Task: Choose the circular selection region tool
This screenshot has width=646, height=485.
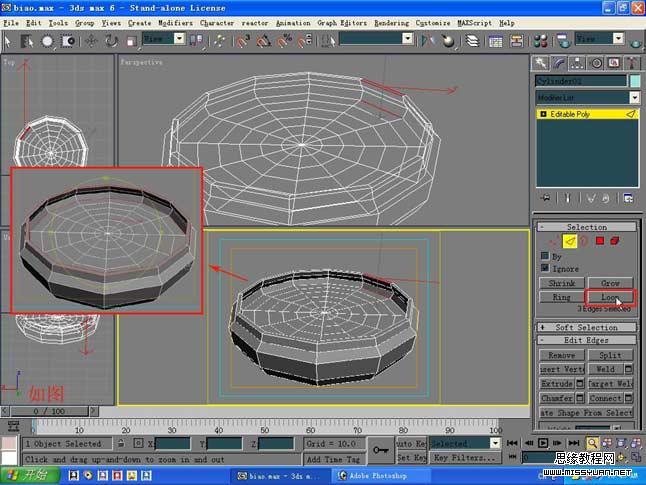Action: [x=47, y=41]
